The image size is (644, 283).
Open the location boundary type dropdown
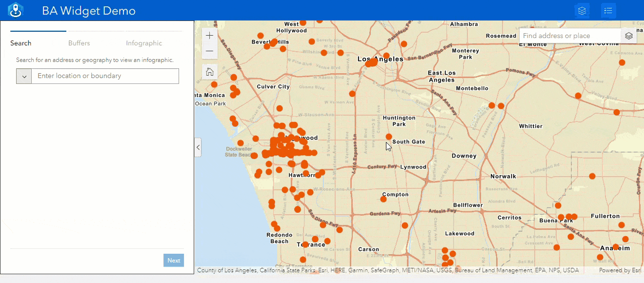[23, 76]
